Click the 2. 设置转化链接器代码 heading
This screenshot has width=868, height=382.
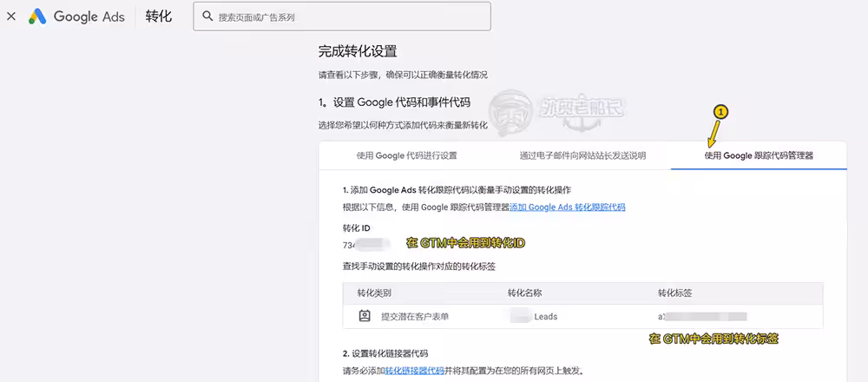coord(385,353)
